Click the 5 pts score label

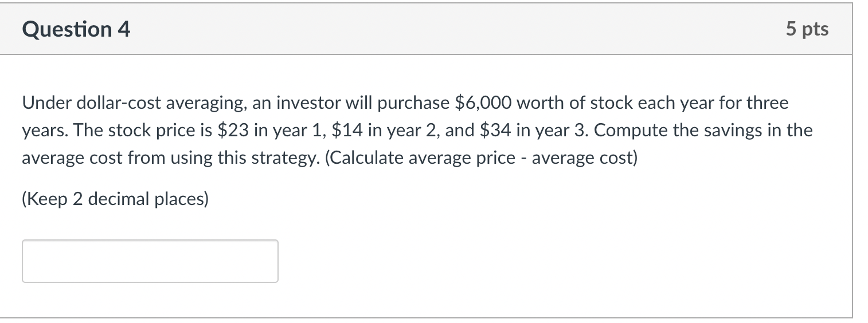[807, 29]
